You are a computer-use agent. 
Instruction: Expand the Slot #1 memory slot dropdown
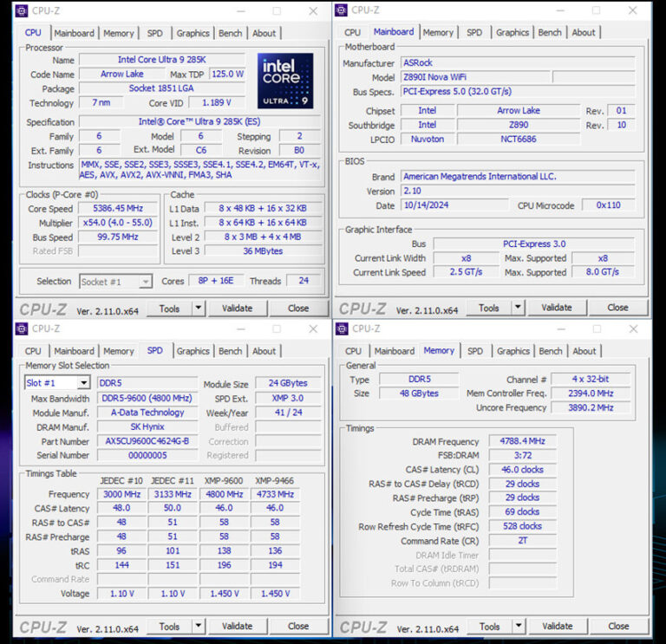[x=83, y=383]
